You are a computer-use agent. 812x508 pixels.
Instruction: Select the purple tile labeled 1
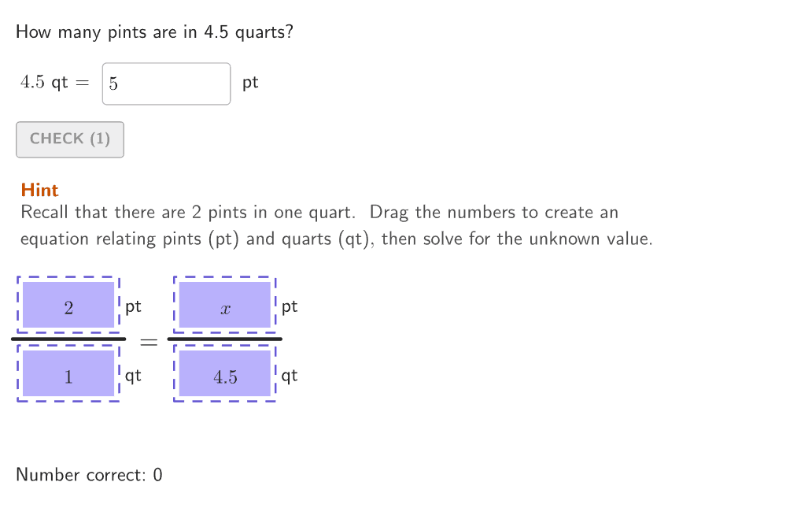[68, 373]
